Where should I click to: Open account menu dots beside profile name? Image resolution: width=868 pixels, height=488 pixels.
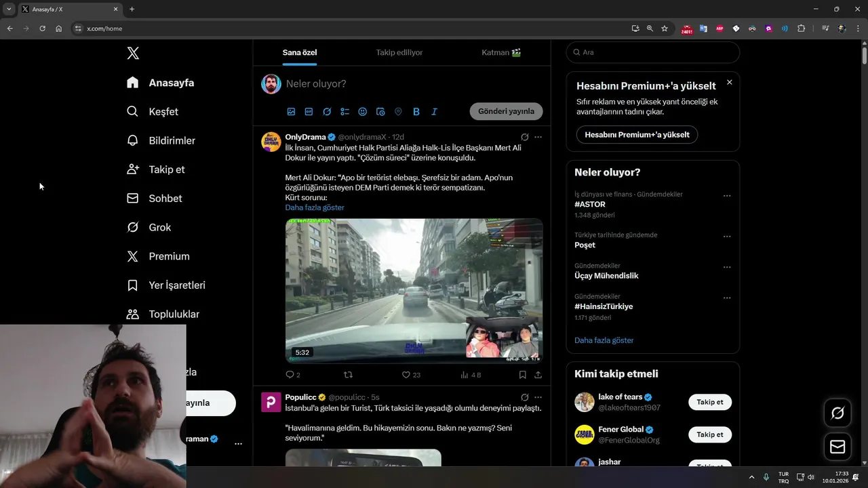point(238,443)
